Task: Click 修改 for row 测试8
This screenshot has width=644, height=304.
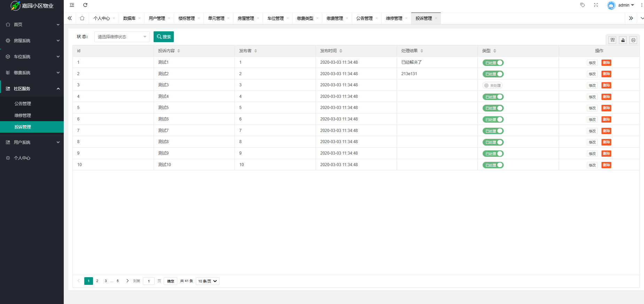Action: pos(592,142)
